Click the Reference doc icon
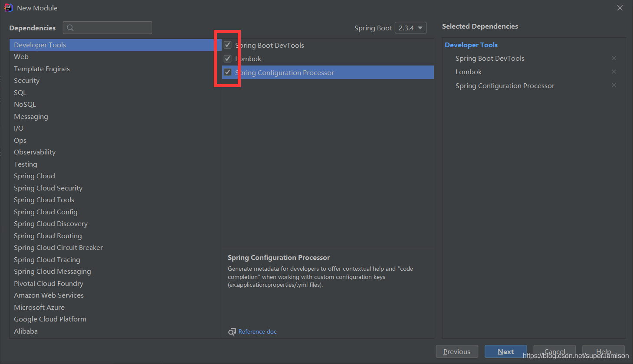The width and height of the screenshot is (633, 364). pyautogui.click(x=232, y=332)
